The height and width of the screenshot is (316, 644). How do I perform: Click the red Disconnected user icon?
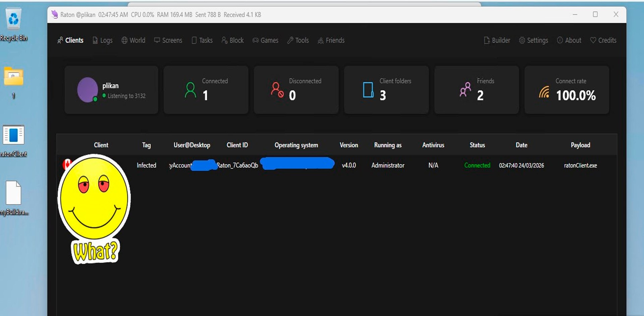coord(277,90)
